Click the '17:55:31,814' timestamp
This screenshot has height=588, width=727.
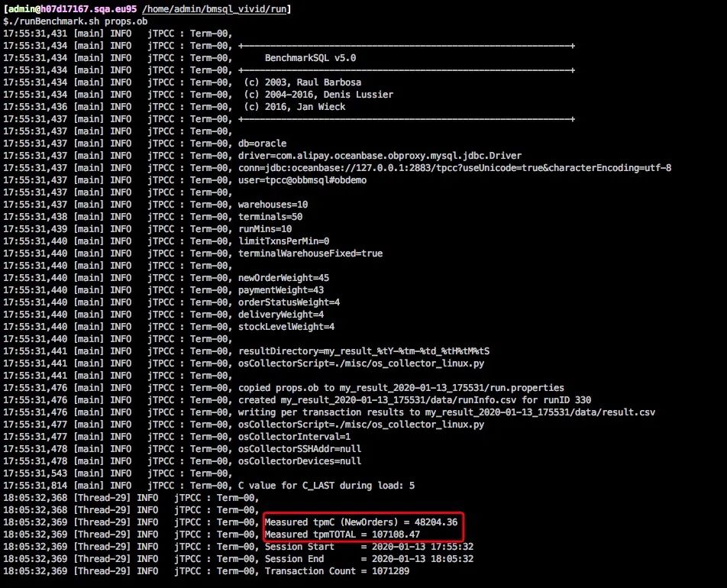point(35,486)
